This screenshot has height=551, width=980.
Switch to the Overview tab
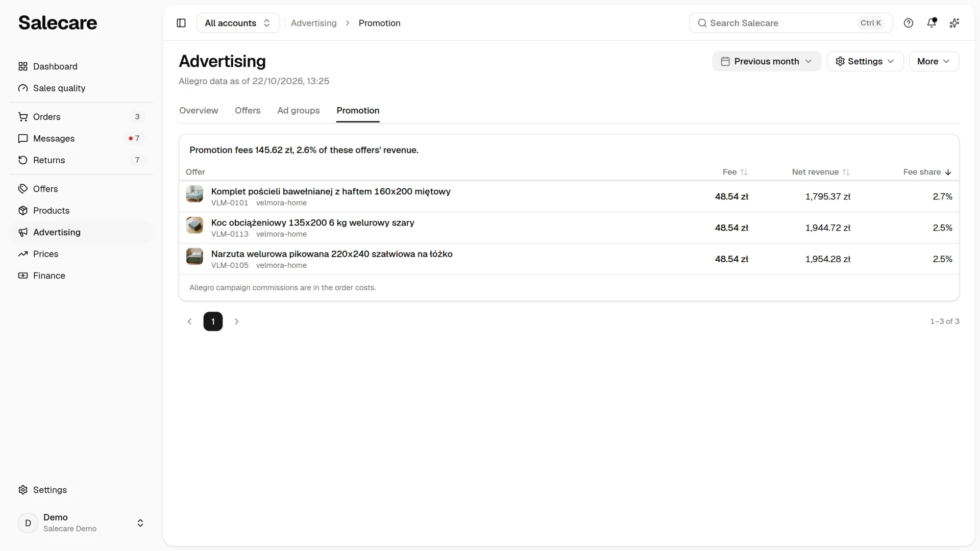199,111
